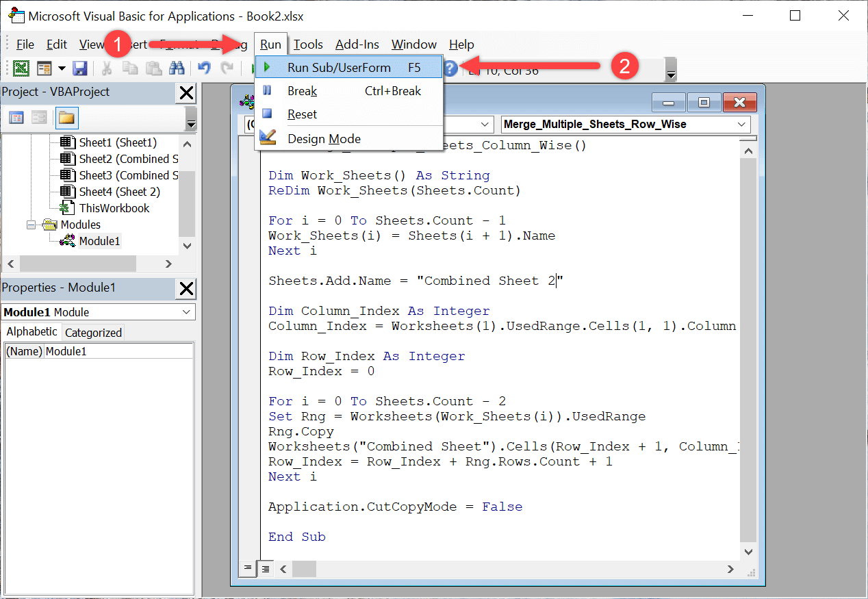Minimize the code window

click(x=669, y=103)
